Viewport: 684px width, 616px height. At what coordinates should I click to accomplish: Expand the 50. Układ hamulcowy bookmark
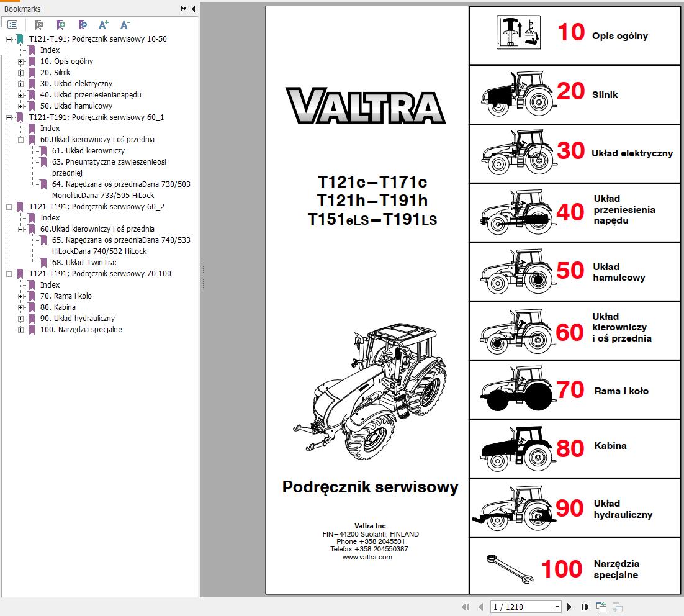click(20, 106)
